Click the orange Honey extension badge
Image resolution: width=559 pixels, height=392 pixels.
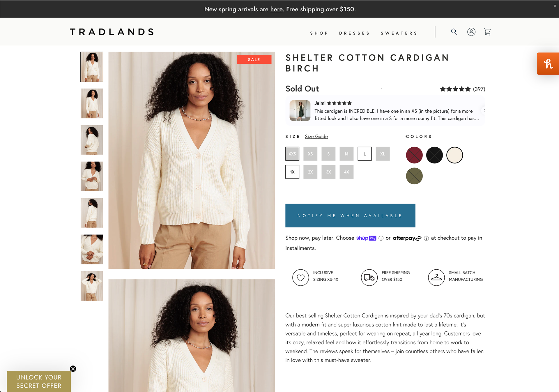pyautogui.click(x=548, y=63)
